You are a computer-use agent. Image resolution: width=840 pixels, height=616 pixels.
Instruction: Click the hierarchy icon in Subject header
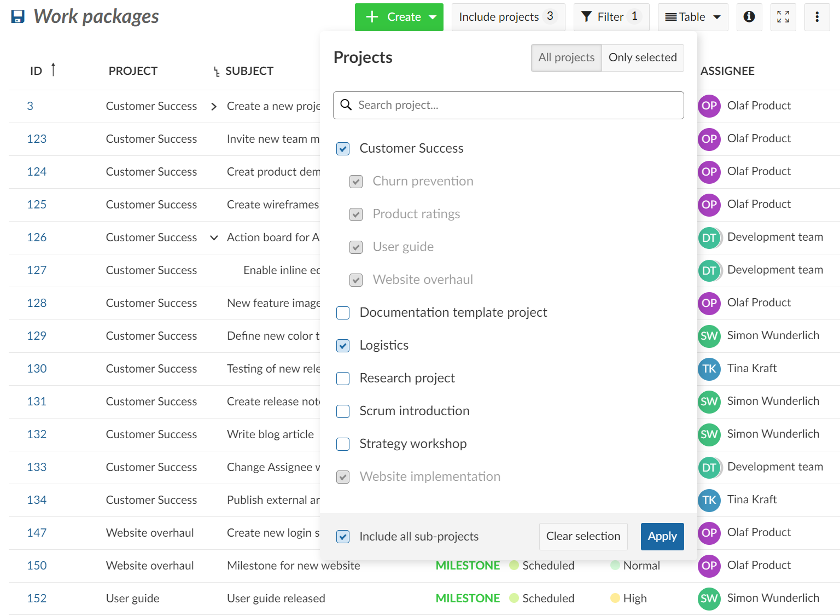tap(217, 72)
